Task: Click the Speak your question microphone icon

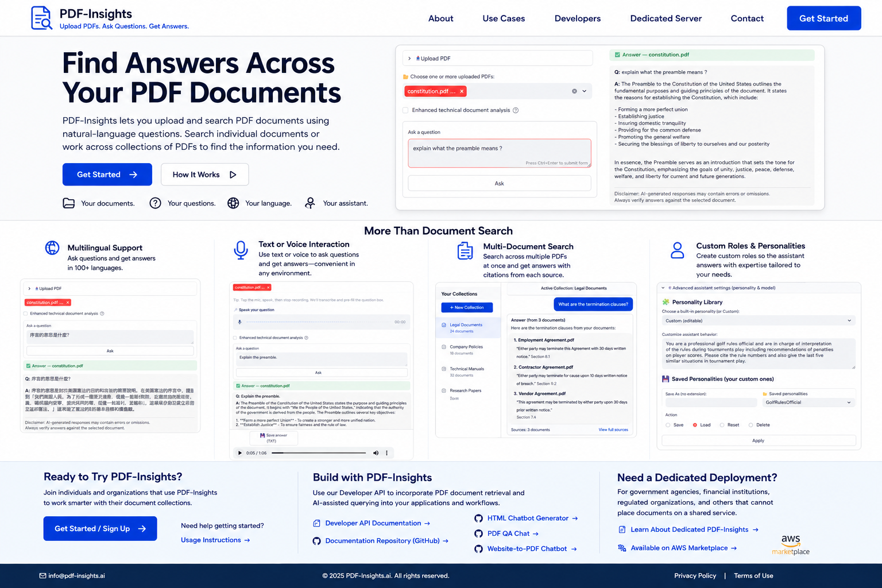Action: pyautogui.click(x=240, y=322)
